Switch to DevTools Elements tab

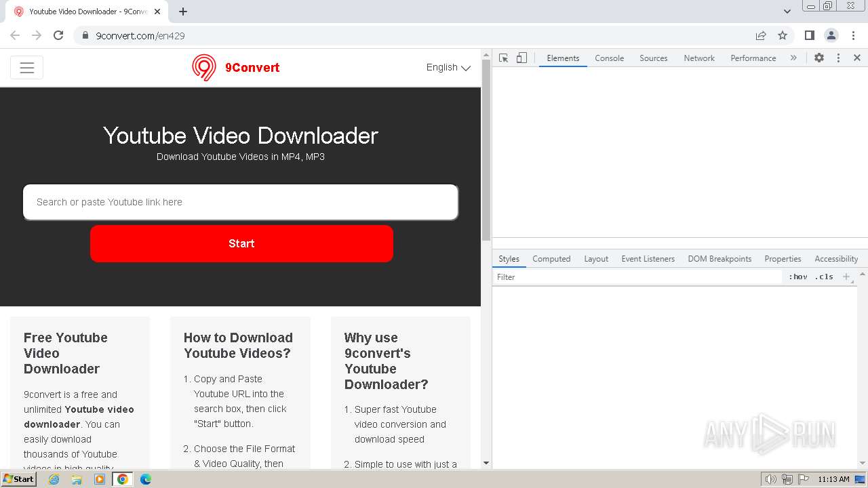[x=563, y=58]
